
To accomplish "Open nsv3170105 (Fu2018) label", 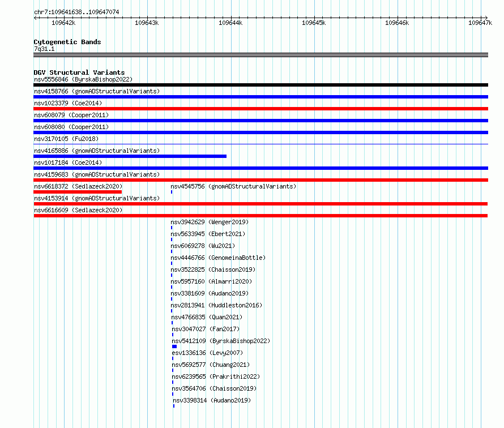I will 66,139.
